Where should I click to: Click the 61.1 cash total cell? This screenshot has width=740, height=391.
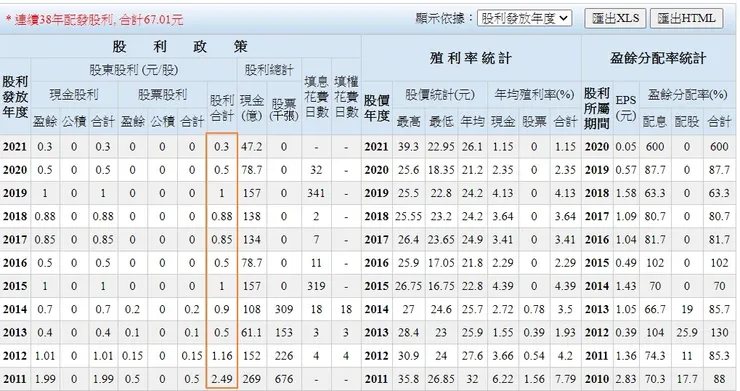(252, 332)
